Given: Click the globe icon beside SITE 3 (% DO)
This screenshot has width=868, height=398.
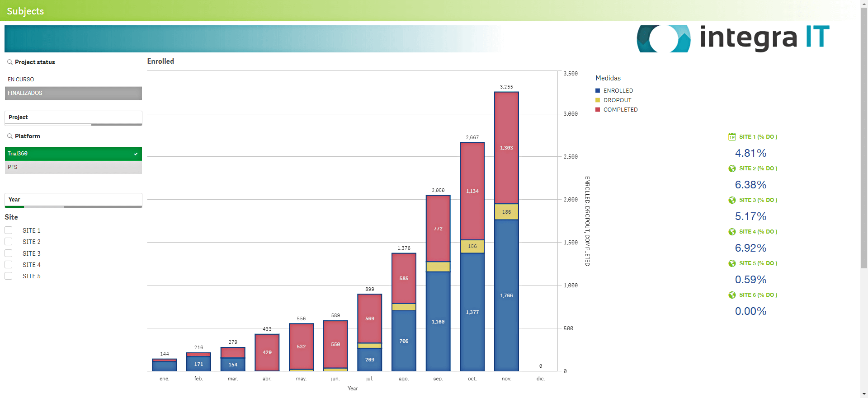Looking at the screenshot, I should click(x=732, y=200).
